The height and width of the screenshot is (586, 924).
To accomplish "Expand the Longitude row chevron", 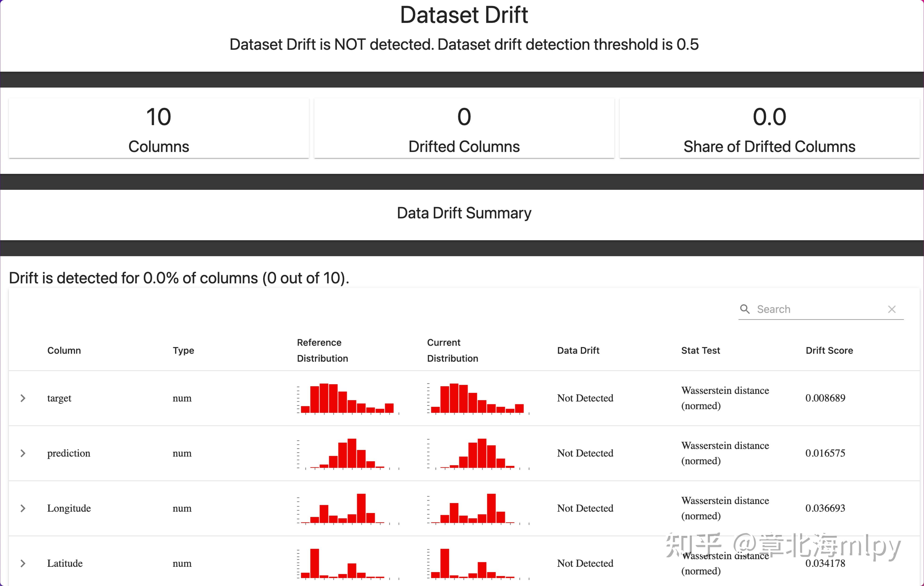I will (x=23, y=508).
